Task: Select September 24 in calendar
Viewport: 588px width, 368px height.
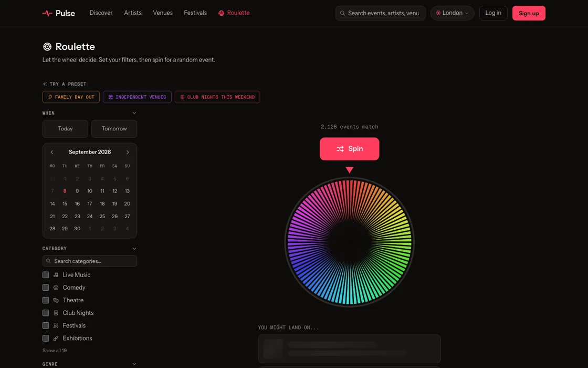Action: point(90,216)
